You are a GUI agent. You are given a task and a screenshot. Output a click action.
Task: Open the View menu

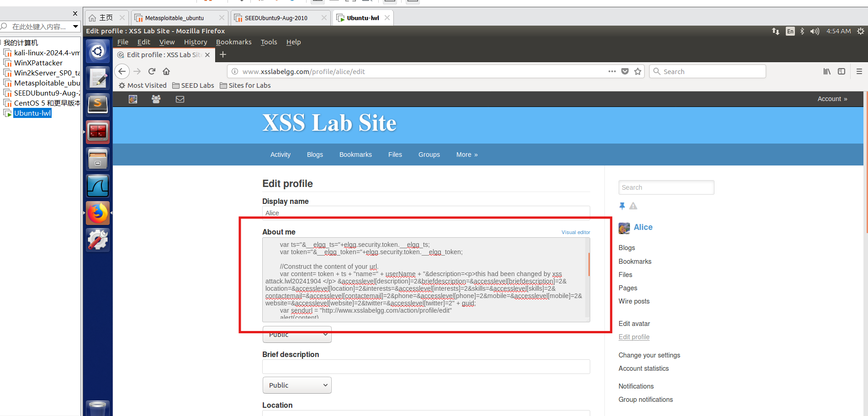pos(167,42)
